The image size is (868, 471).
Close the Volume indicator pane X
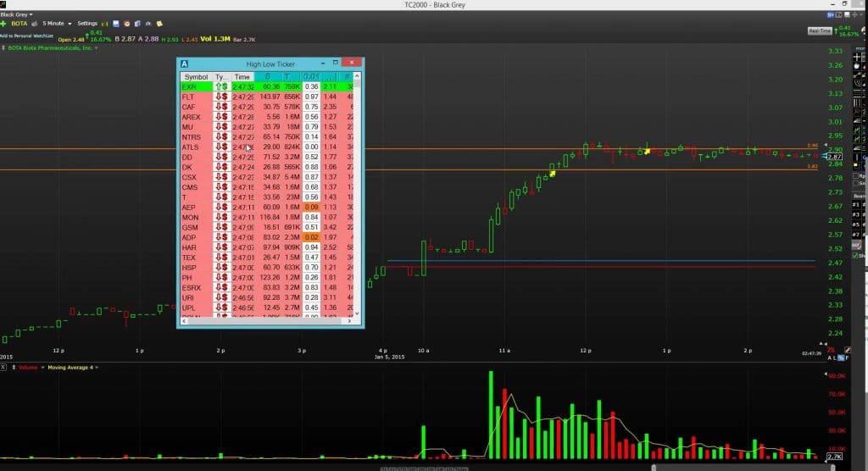(3, 368)
